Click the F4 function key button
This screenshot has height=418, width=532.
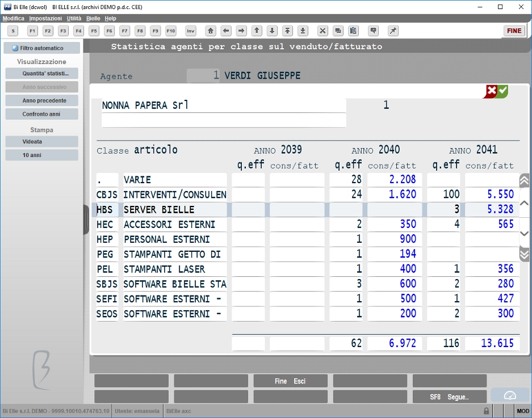79,31
